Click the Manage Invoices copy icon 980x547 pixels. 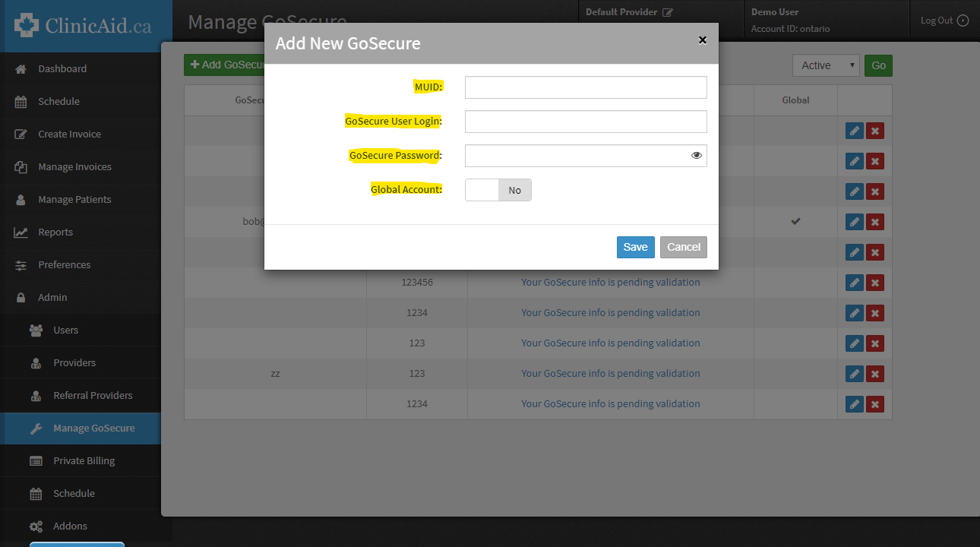[21, 167]
